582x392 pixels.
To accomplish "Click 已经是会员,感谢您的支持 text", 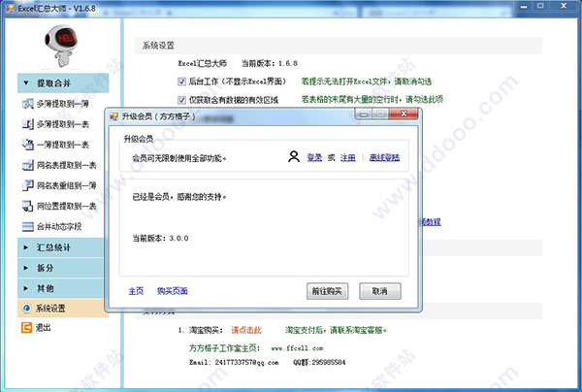I will pyautogui.click(x=179, y=197).
